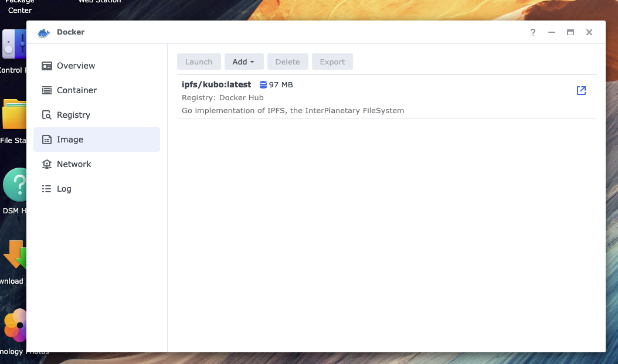The height and width of the screenshot is (364, 618).
Task: Select the Image sidebar icon
Action: 47,140
